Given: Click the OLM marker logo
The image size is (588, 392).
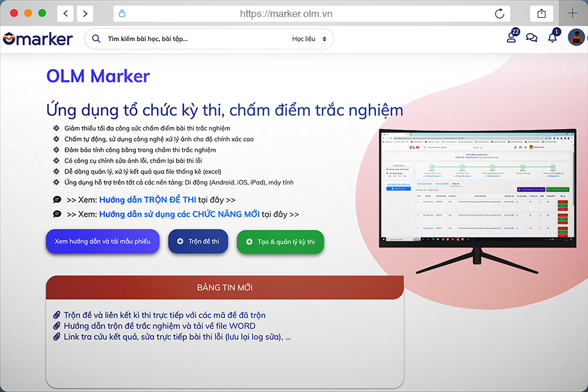Looking at the screenshot, I should pos(37,37).
